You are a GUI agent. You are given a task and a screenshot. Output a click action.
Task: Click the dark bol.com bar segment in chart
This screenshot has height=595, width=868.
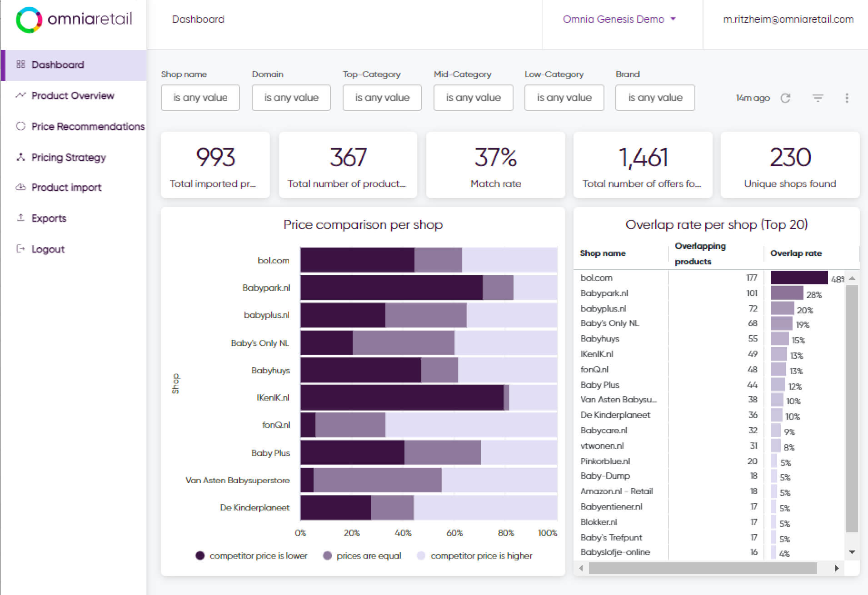point(357,260)
